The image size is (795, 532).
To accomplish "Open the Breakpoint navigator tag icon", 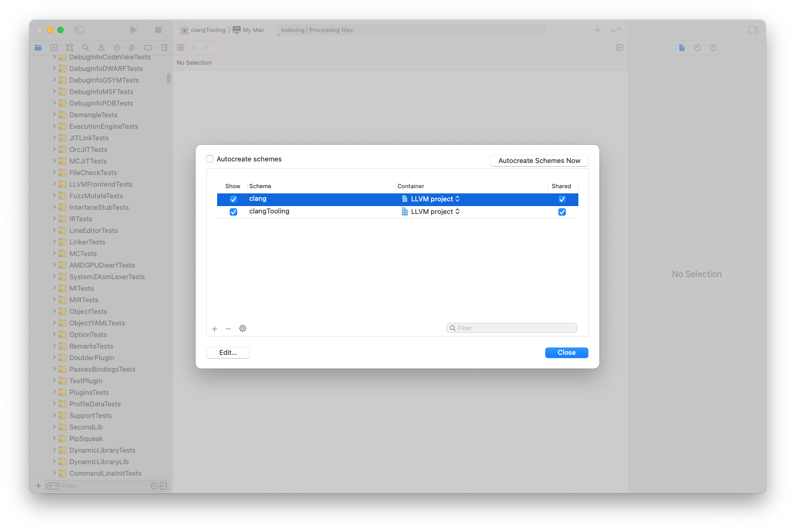I will pyautogui.click(x=148, y=47).
